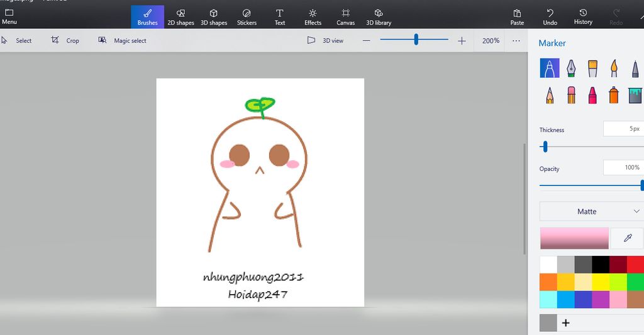Choose the black color swatch
This screenshot has width=644, height=335.
coord(601,265)
